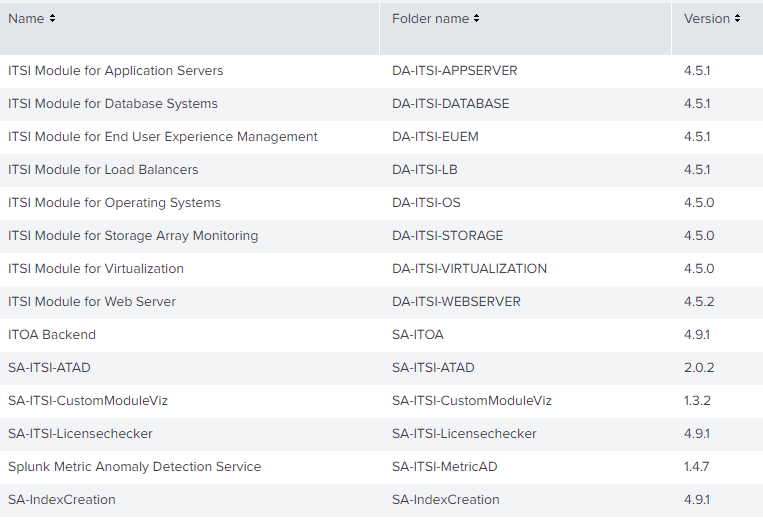Select 'ITSI Module for Operating Systems' name cell
This screenshot has width=763, height=521.
[x=114, y=203]
